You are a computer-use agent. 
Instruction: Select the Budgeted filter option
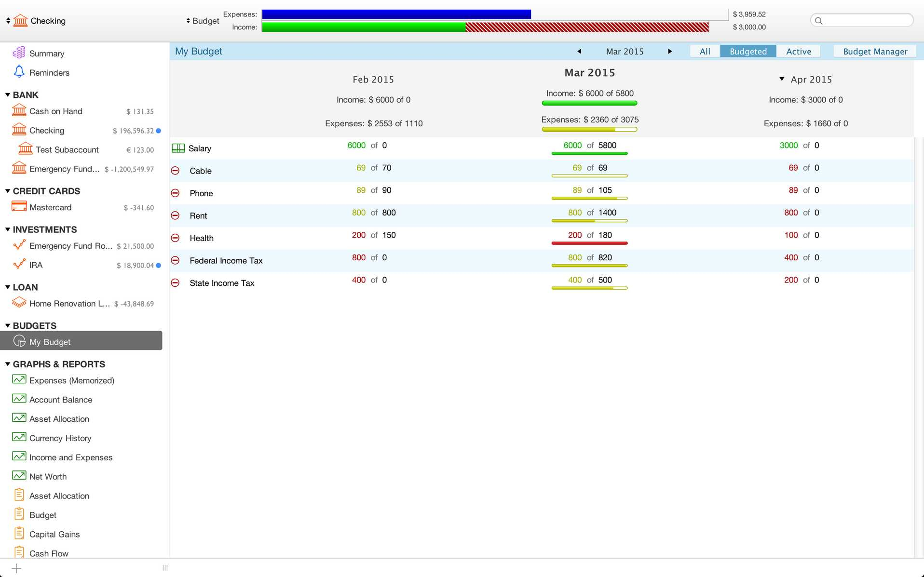[x=747, y=52]
